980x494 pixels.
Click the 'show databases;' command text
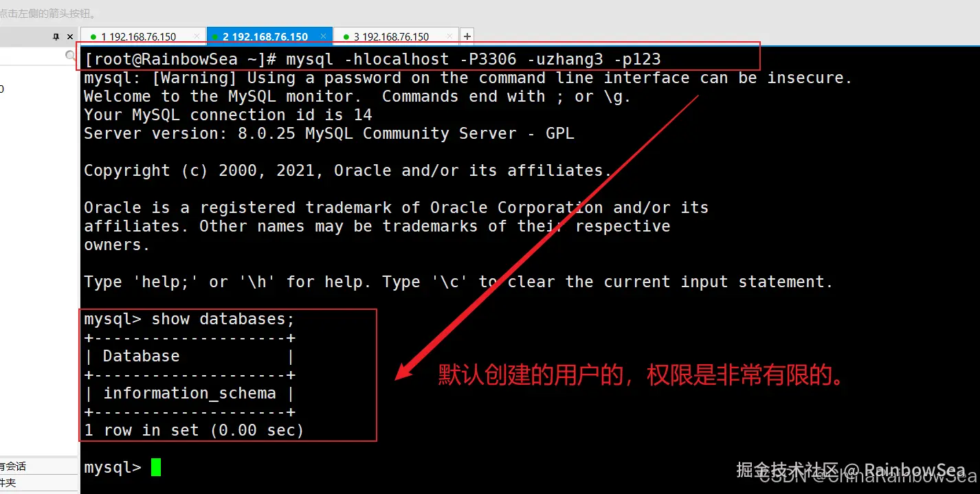[223, 319]
